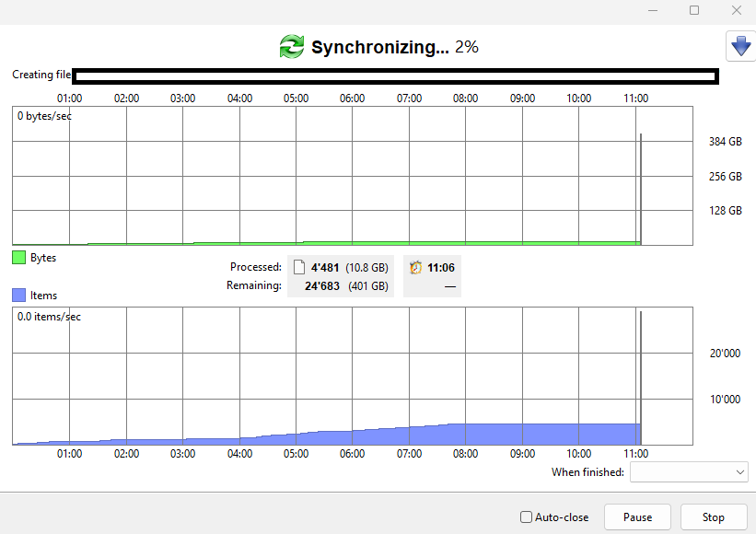Click the remaining size "(401 GB)"
Viewport: 756px width, 534px height.
coord(368,286)
